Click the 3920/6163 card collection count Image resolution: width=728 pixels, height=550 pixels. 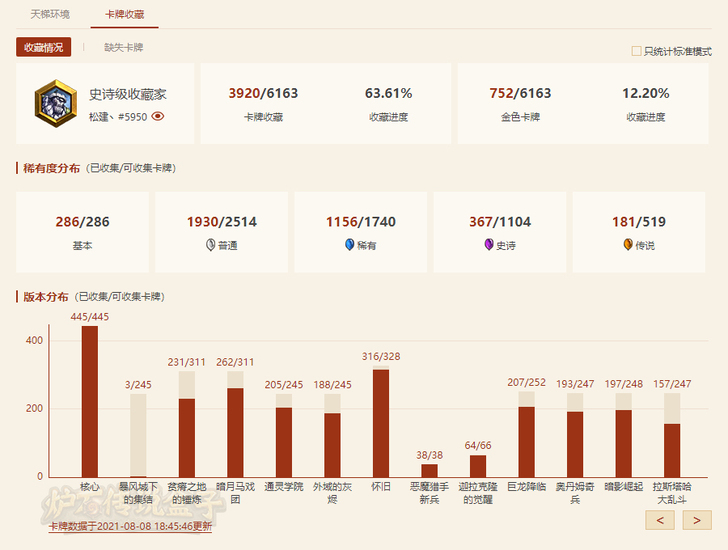[x=263, y=93]
